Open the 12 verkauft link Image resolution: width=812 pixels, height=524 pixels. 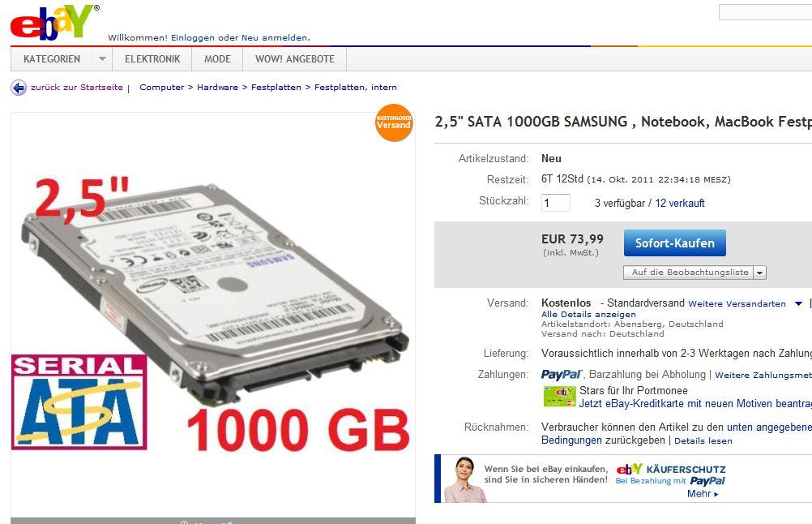coord(679,203)
